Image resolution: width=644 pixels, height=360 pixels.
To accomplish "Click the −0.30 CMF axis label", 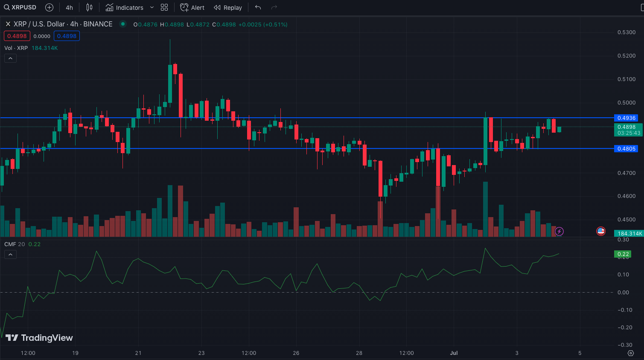I will pos(625,345).
